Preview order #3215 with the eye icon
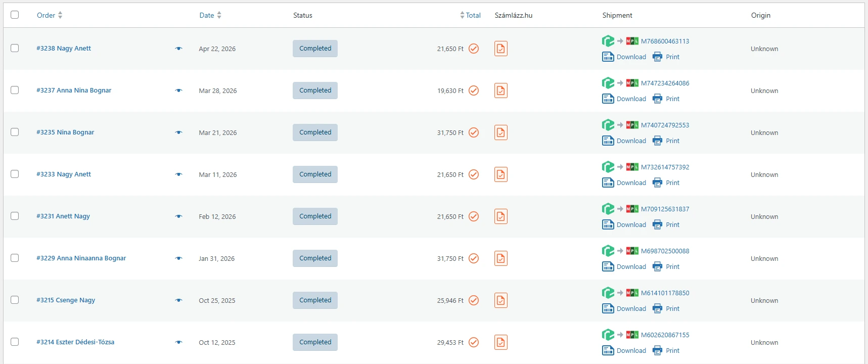Image resolution: width=868 pixels, height=364 pixels. (x=178, y=300)
